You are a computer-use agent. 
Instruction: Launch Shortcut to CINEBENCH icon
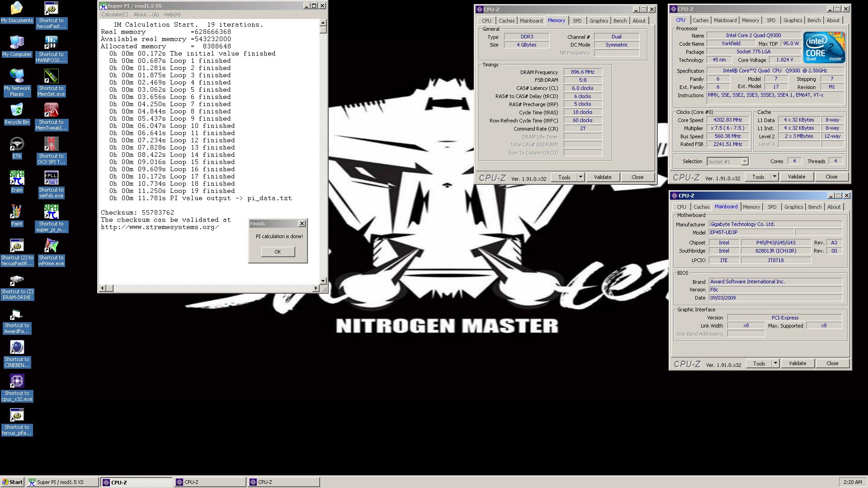(x=17, y=354)
